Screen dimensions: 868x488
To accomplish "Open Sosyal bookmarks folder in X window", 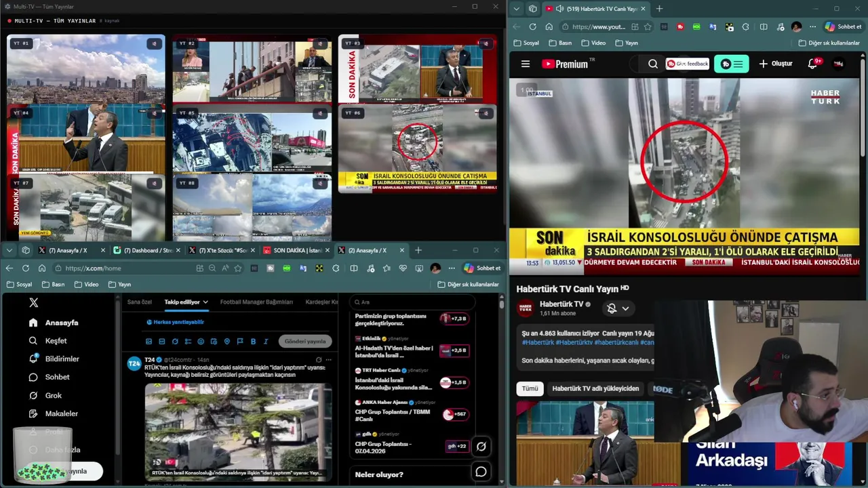I will tap(19, 285).
